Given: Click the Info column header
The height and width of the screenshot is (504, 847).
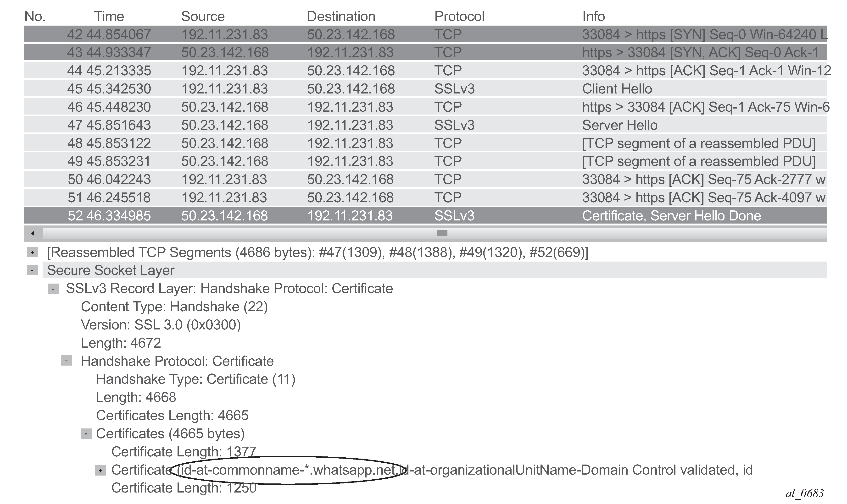Looking at the screenshot, I should [593, 16].
